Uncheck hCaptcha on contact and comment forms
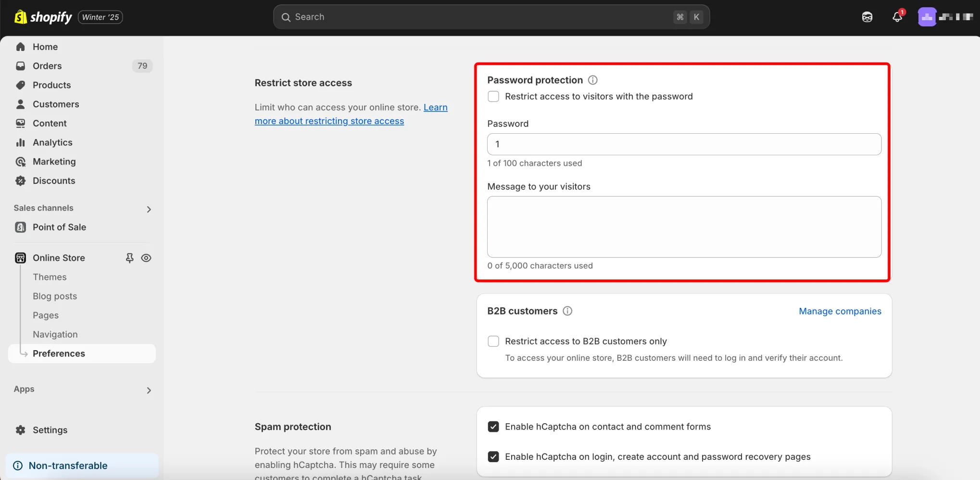 (493, 427)
